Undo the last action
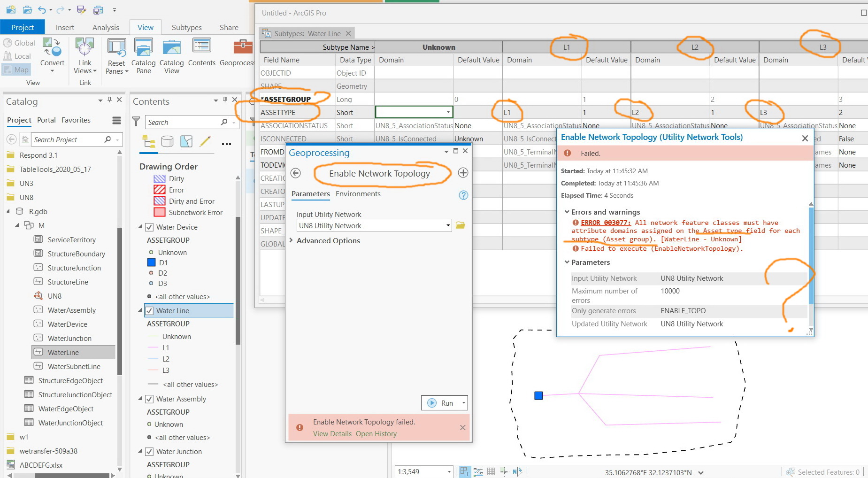This screenshot has height=478, width=868. coord(42,9)
